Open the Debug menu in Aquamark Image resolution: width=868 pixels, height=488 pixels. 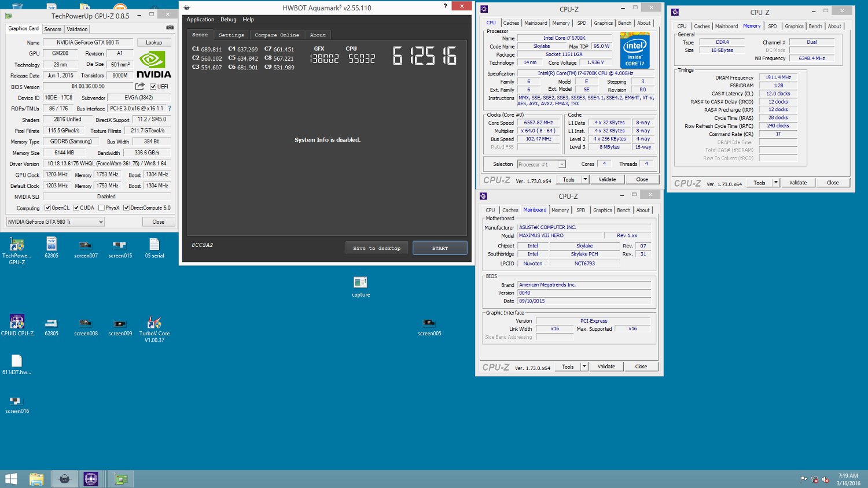coord(228,20)
